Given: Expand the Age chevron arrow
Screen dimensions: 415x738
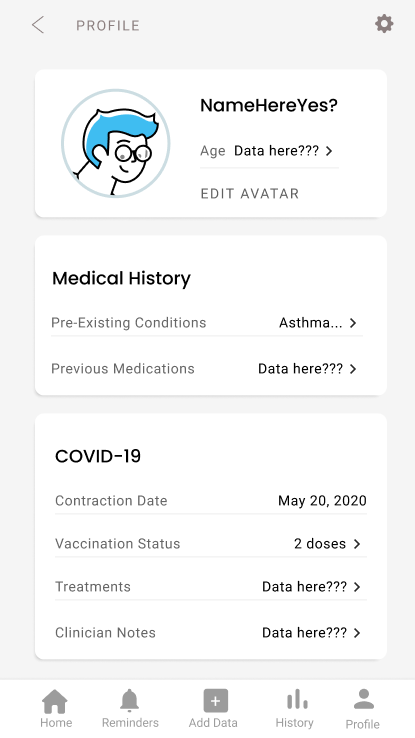Looking at the screenshot, I should point(329,151).
